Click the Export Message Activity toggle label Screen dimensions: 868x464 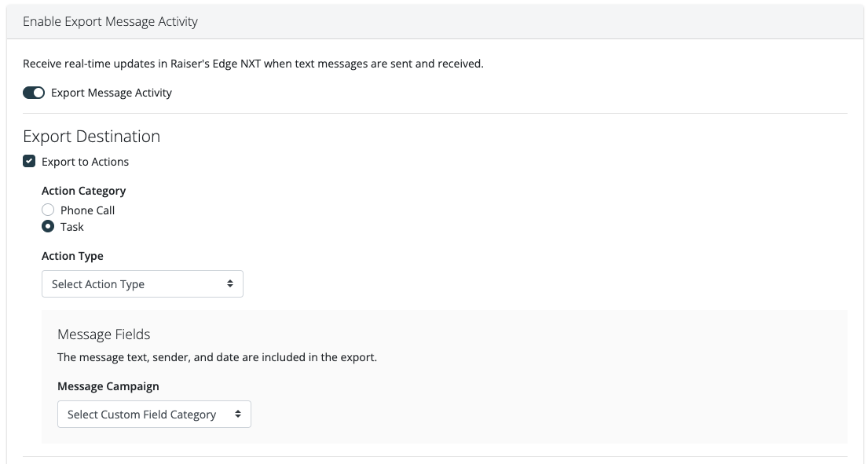point(111,93)
